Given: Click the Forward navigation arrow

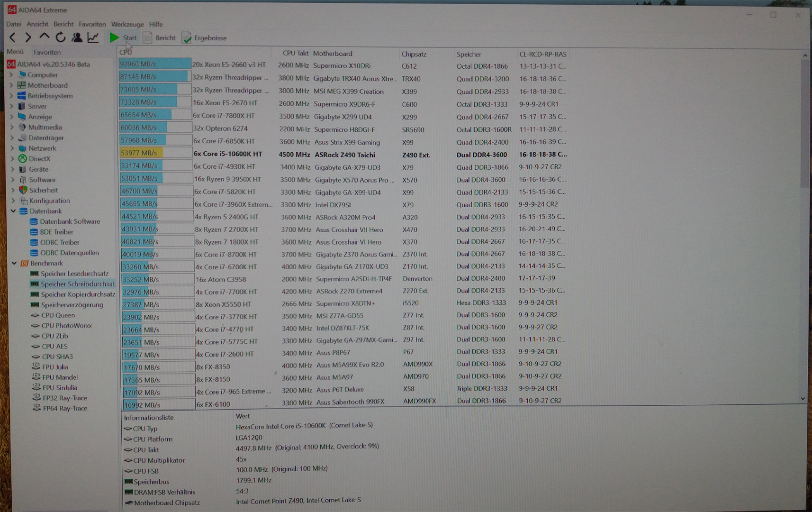Looking at the screenshot, I should click(x=28, y=37).
